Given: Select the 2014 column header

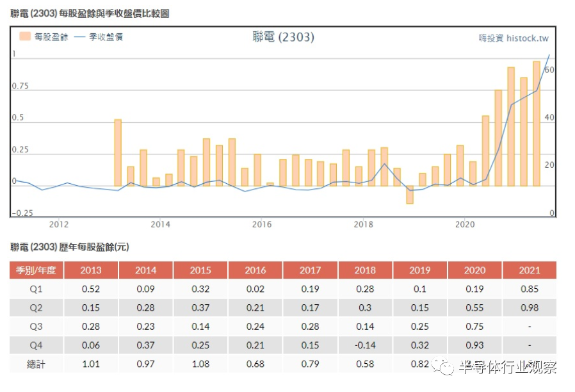Looking at the screenshot, I should point(145,270).
